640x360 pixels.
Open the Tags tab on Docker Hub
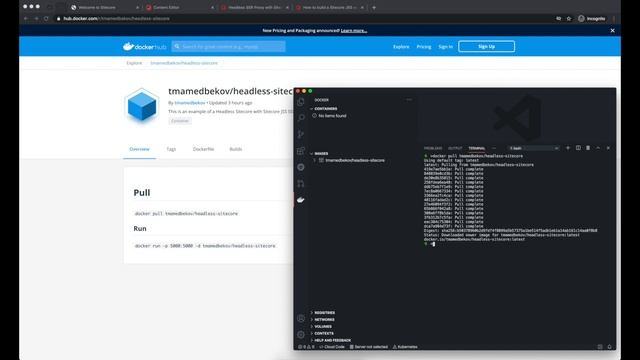pos(171,149)
